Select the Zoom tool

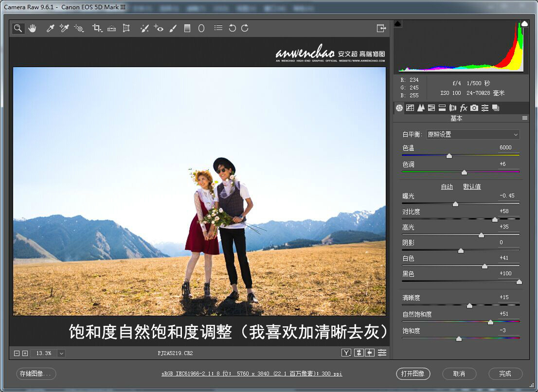click(18, 28)
